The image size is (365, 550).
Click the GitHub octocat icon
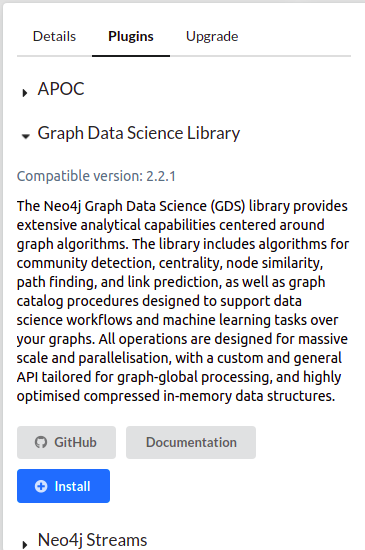coord(41,442)
